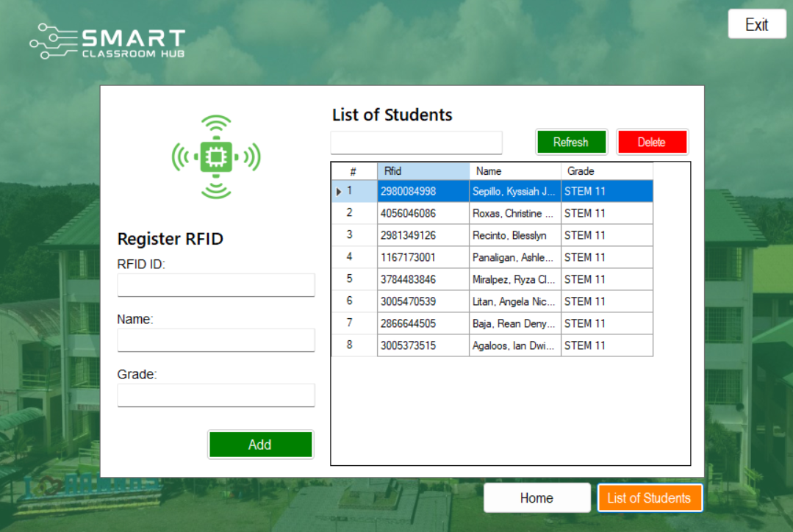
Task: Select row header number 3
Action: point(354,236)
